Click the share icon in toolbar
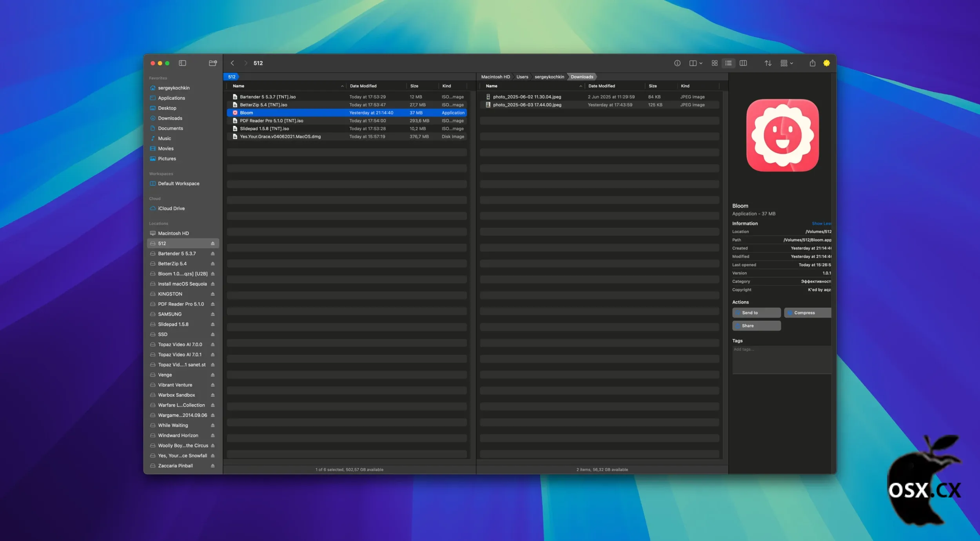This screenshot has width=980, height=541. (x=813, y=63)
